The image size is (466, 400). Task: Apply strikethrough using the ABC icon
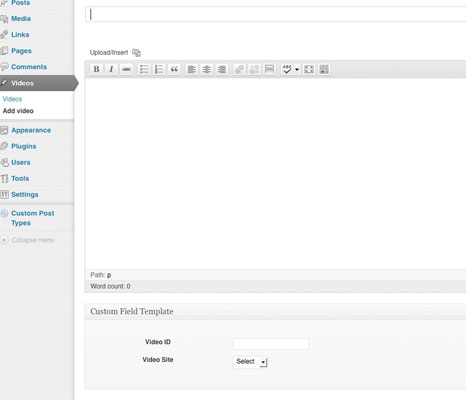click(x=126, y=69)
